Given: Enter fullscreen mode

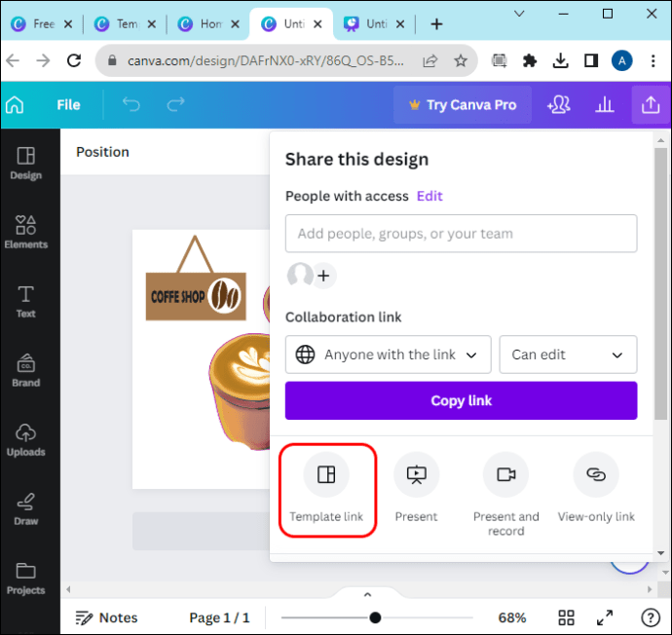Looking at the screenshot, I should click(x=604, y=617).
